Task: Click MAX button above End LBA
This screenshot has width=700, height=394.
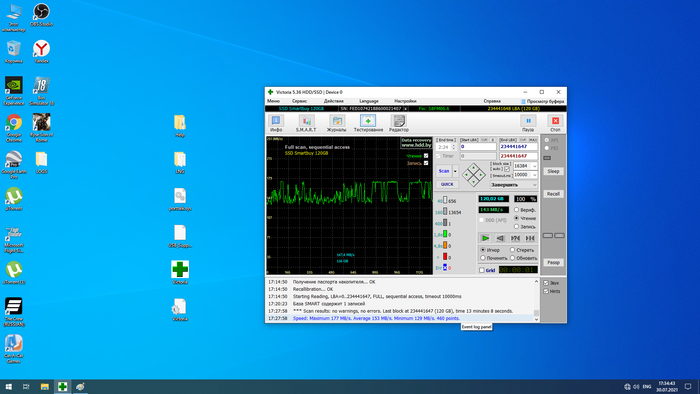Action: tap(533, 140)
